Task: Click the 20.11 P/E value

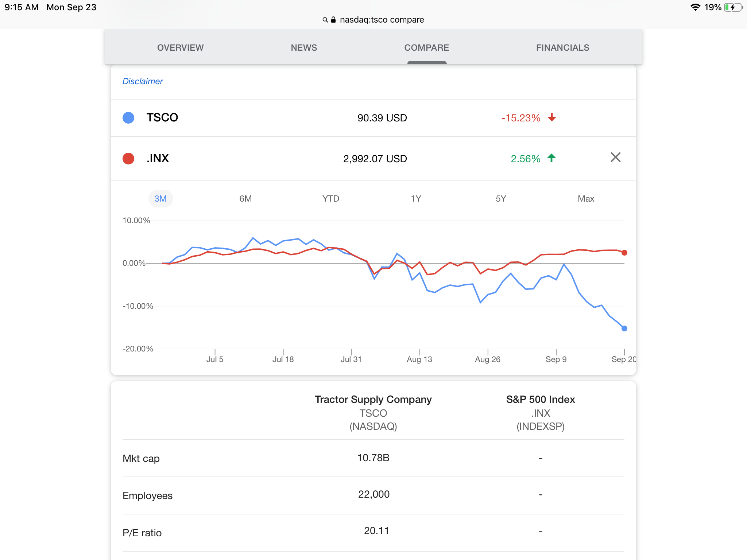Action: pos(376,531)
